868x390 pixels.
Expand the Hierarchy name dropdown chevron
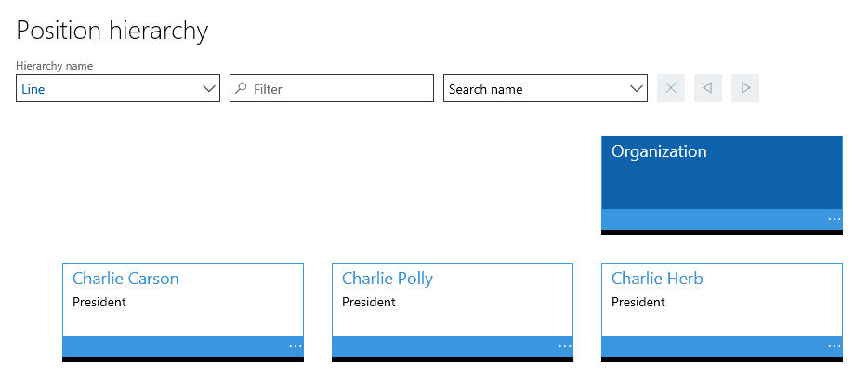[x=209, y=88]
